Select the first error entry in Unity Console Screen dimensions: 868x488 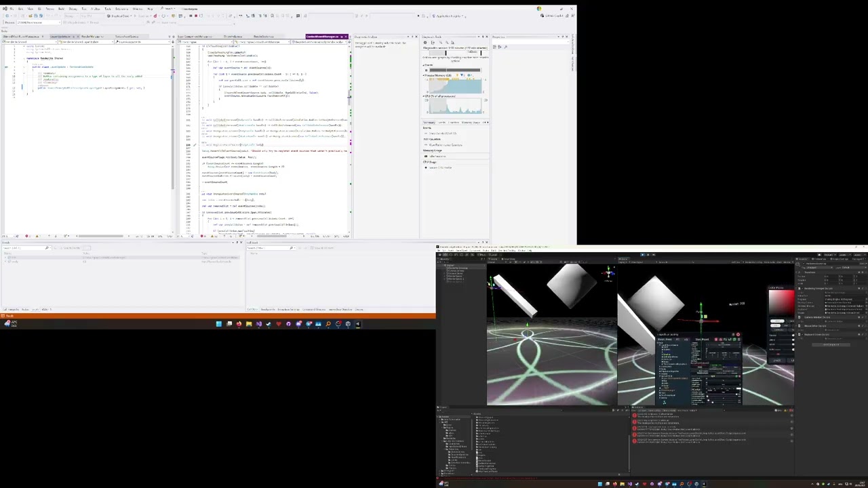click(x=711, y=415)
